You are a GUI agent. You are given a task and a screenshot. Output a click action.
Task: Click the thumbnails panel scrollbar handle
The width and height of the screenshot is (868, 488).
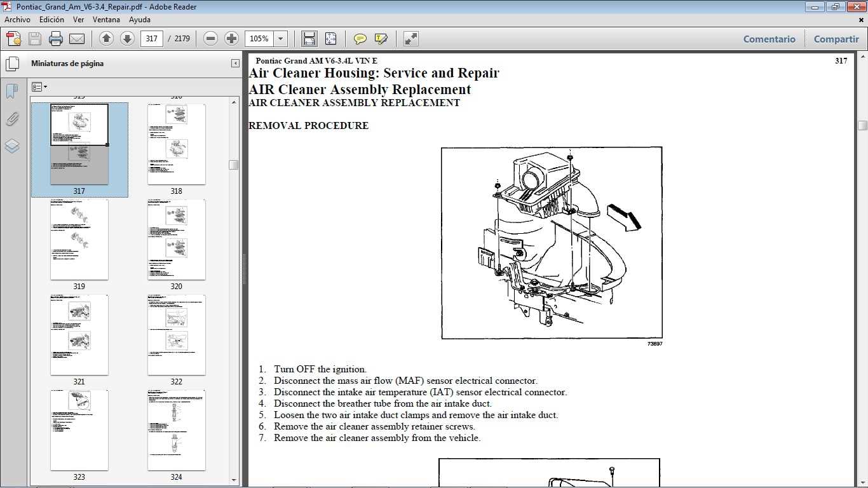(234, 165)
